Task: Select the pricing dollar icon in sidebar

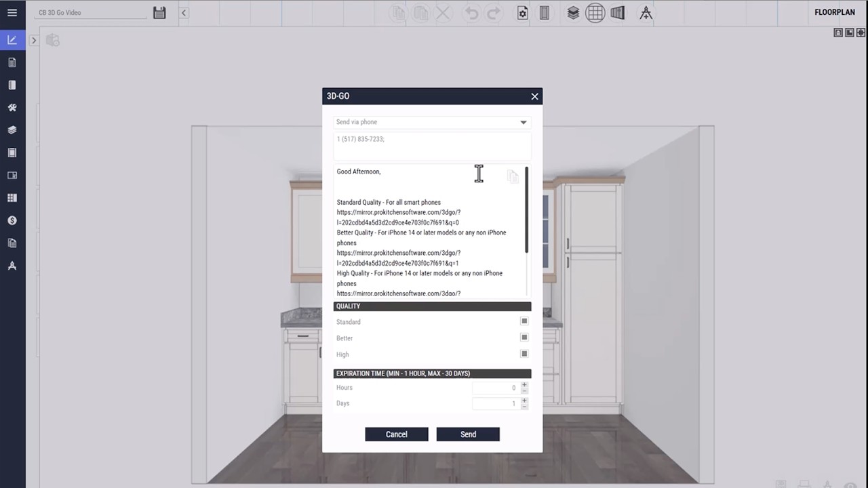Action: pos(12,220)
